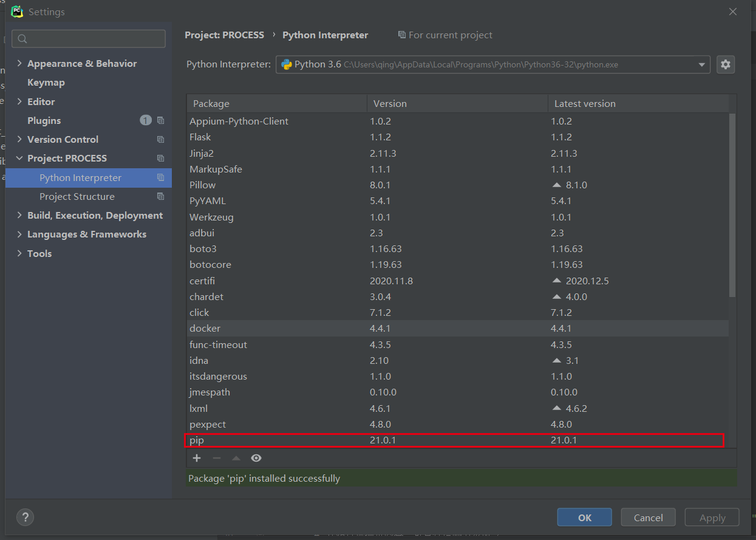
Task: Open the Python Interpreter dropdown
Action: click(701, 64)
